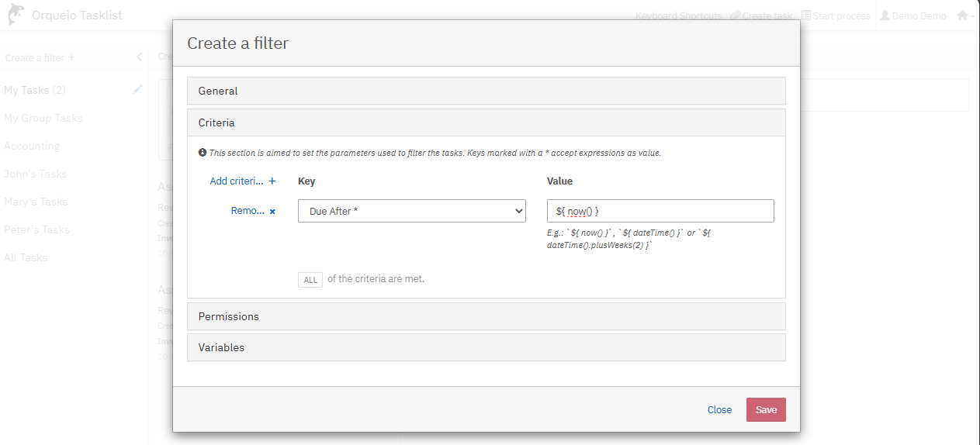Click the pencil edit icon beside My Tasks
980x445 pixels.
tap(137, 90)
